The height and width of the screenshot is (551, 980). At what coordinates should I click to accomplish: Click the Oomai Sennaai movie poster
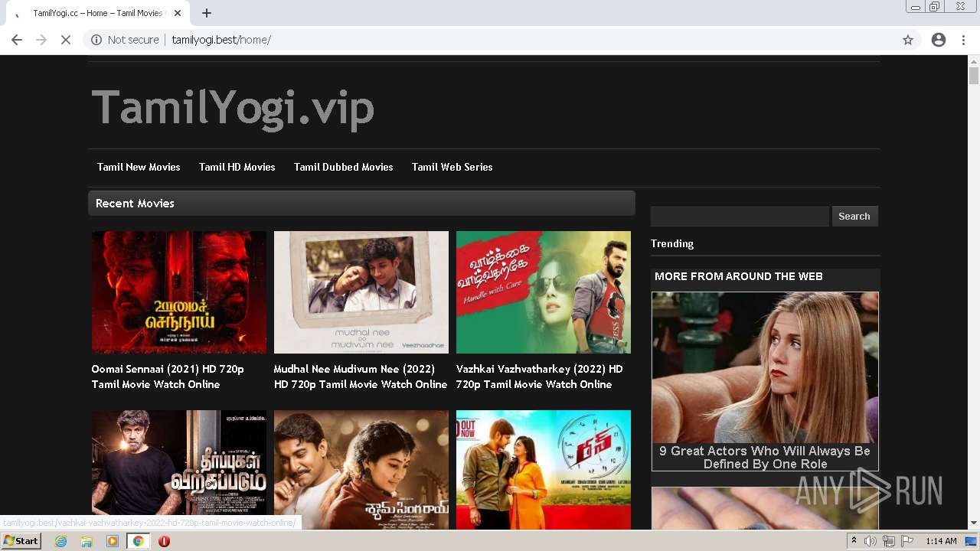[179, 292]
